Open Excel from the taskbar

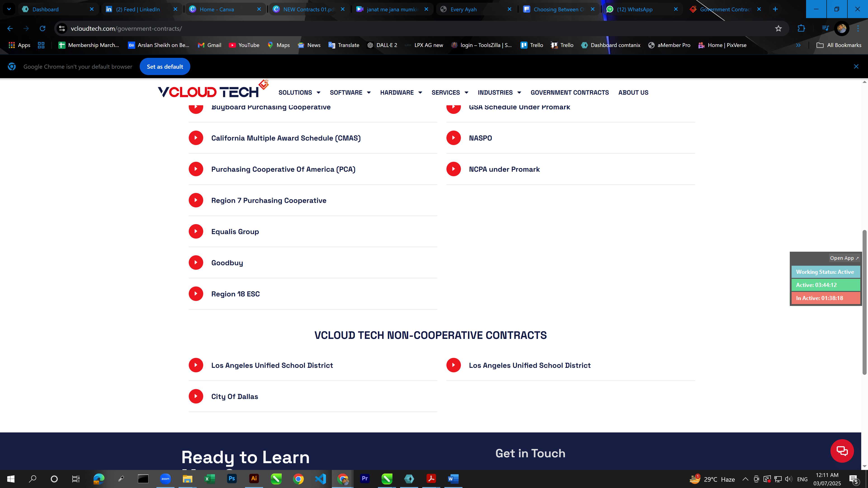[210, 479]
